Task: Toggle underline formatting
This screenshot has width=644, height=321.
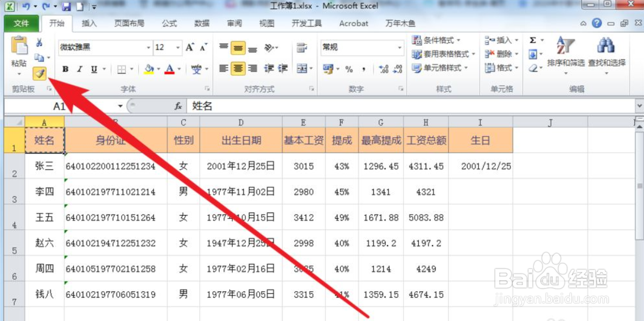Action: [x=92, y=70]
